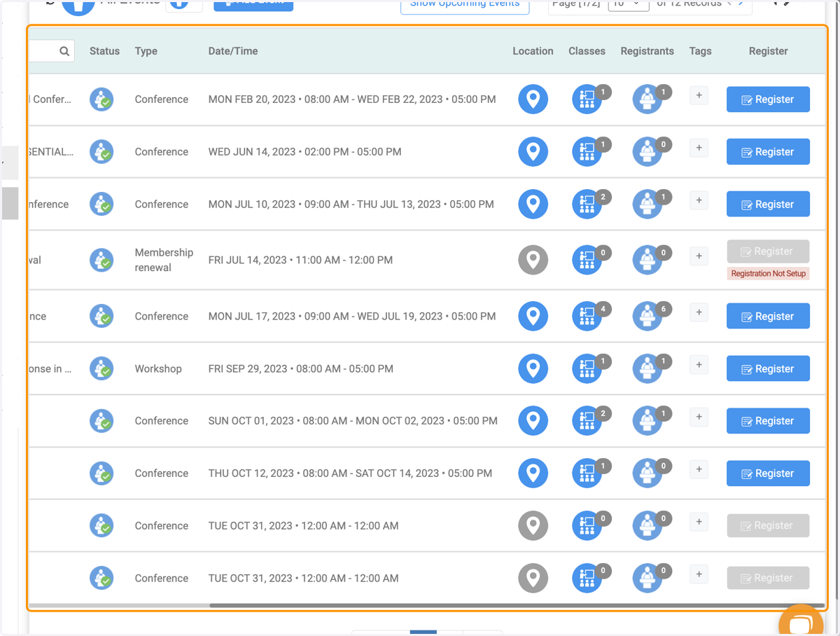
Task: Open classes icon for Membership renewal event
Action: pos(587,260)
